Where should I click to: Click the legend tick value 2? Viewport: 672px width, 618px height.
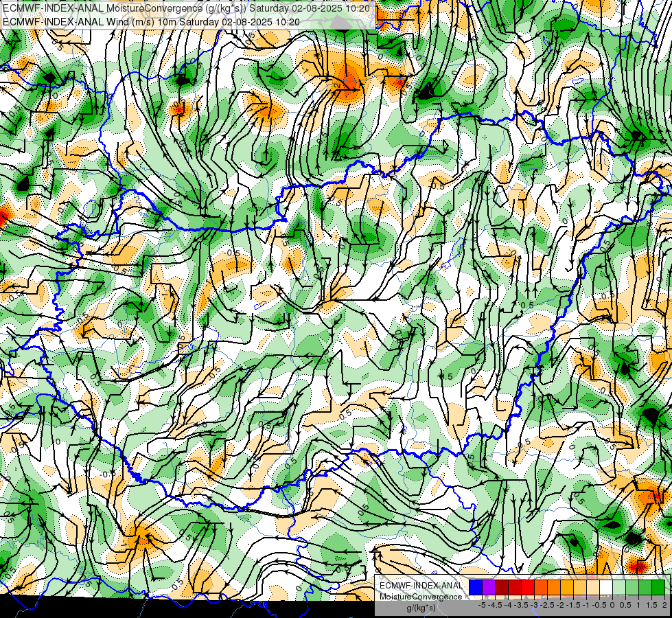point(664,605)
